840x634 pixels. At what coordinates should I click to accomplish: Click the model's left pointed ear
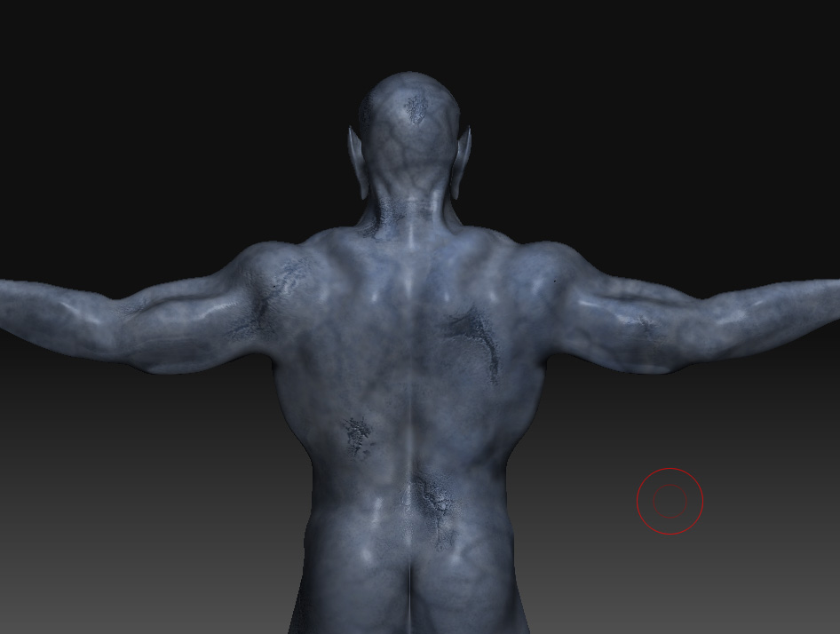[x=359, y=162]
